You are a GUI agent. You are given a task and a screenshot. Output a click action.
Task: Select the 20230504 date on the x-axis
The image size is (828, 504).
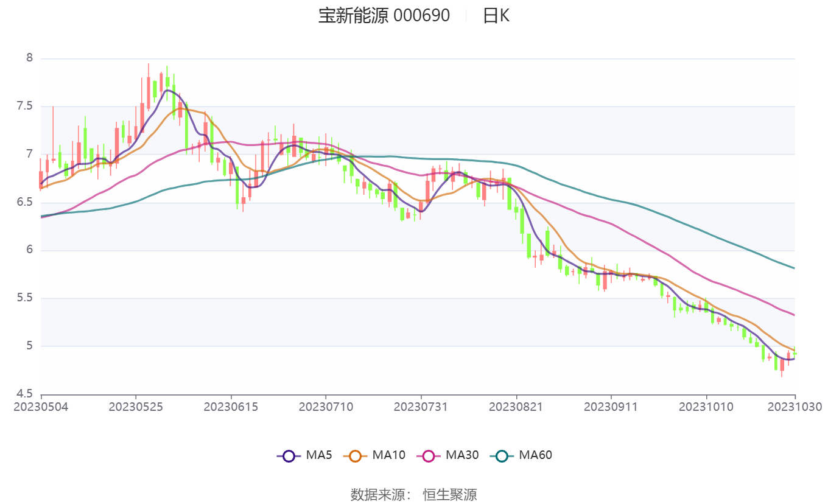41,407
